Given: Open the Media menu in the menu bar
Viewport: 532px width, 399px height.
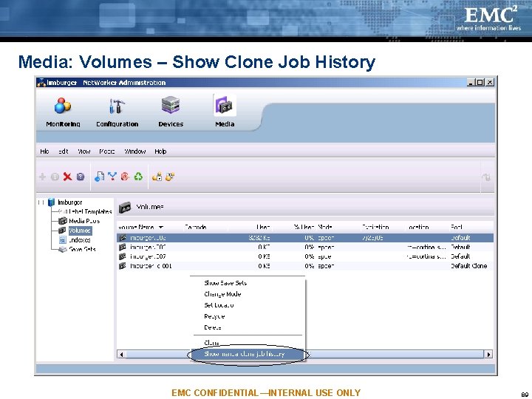Looking at the screenshot, I should (107, 151).
